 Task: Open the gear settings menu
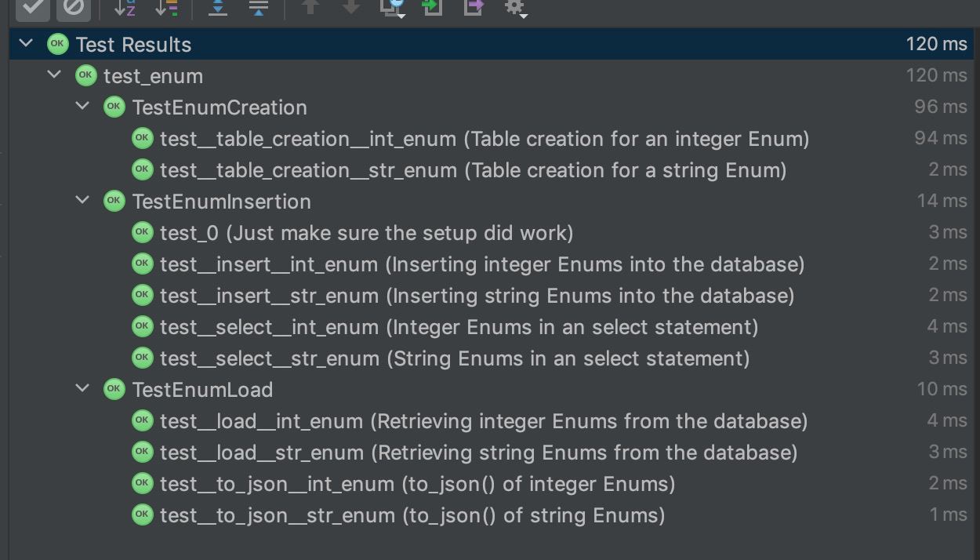coord(515,8)
